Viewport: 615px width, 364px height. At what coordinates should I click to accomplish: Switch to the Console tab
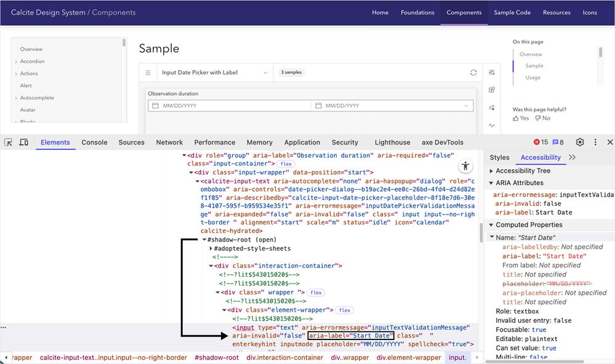click(x=95, y=142)
